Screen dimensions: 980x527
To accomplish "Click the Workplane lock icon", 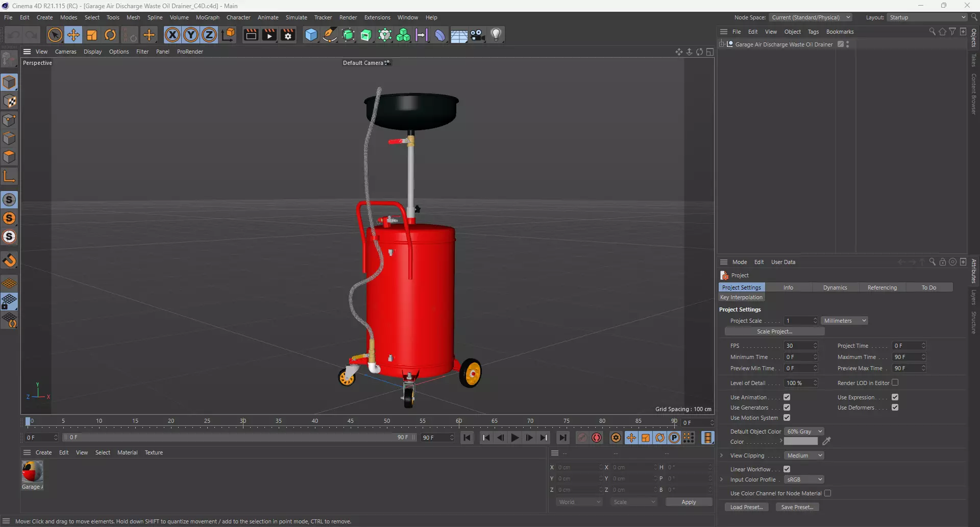I will [9, 302].
